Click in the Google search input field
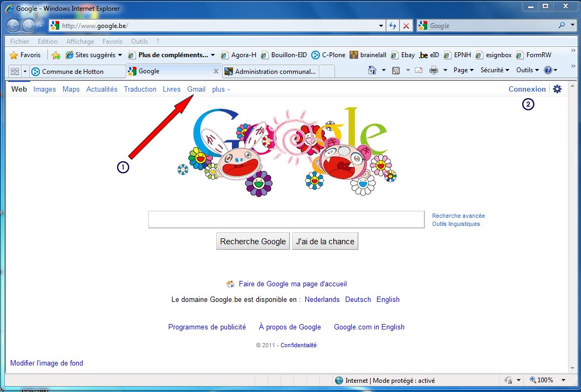Image resolution: width=581 pixels, height=392 pixels. [286, 219]
